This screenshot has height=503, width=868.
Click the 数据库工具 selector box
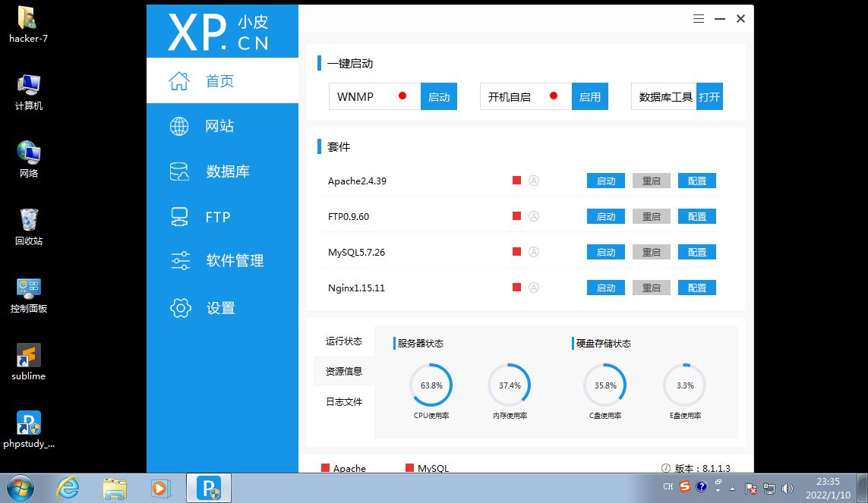(664, 96)
